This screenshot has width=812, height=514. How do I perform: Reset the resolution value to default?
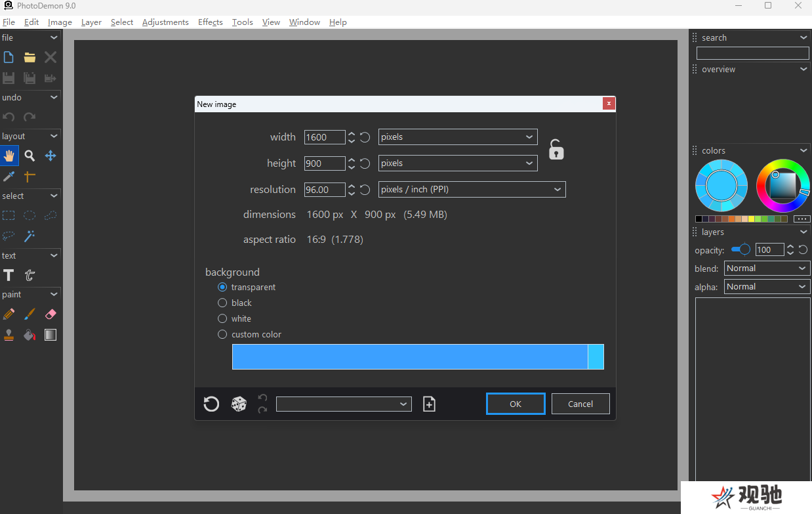tap(365, 190)
